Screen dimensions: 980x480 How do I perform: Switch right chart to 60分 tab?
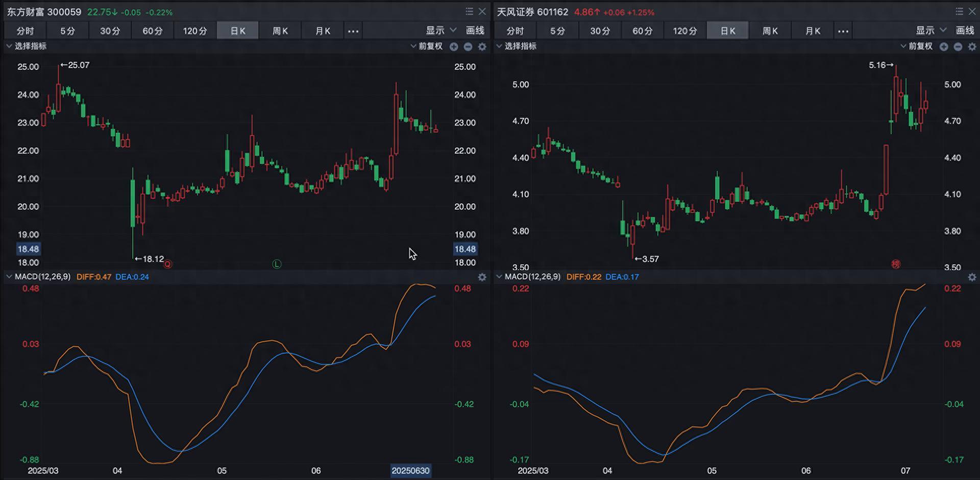642,31
